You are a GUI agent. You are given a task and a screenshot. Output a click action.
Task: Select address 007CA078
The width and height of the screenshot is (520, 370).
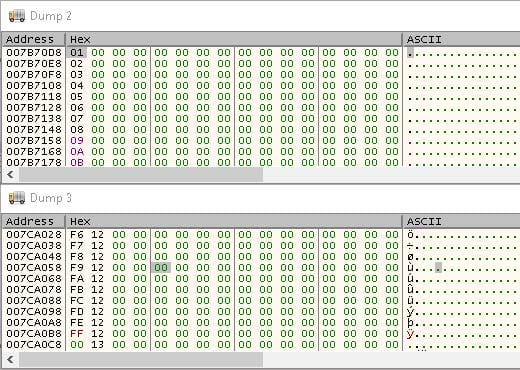tap(34, 290)
